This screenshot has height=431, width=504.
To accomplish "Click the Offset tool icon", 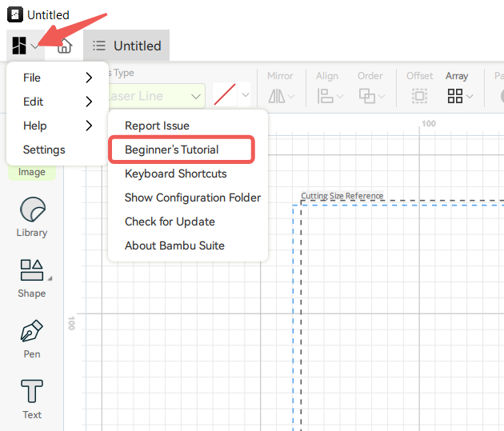I will click(419, 96).
